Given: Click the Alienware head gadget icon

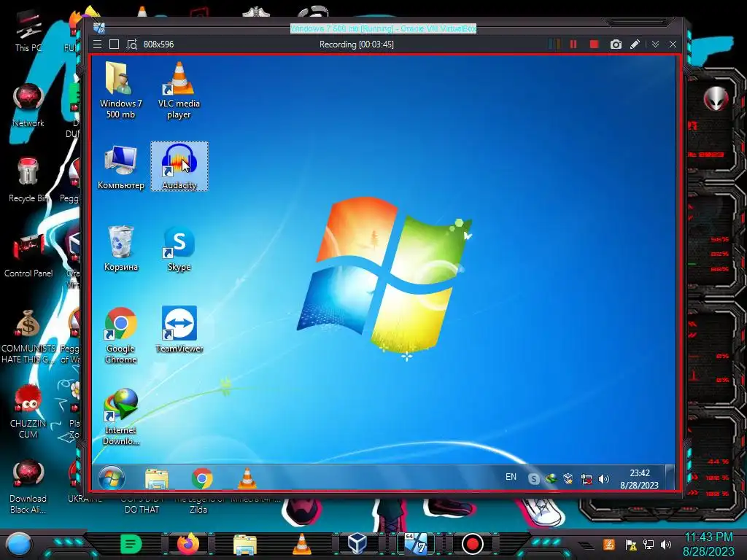Looking at the screenshot, I should point(716,99).
